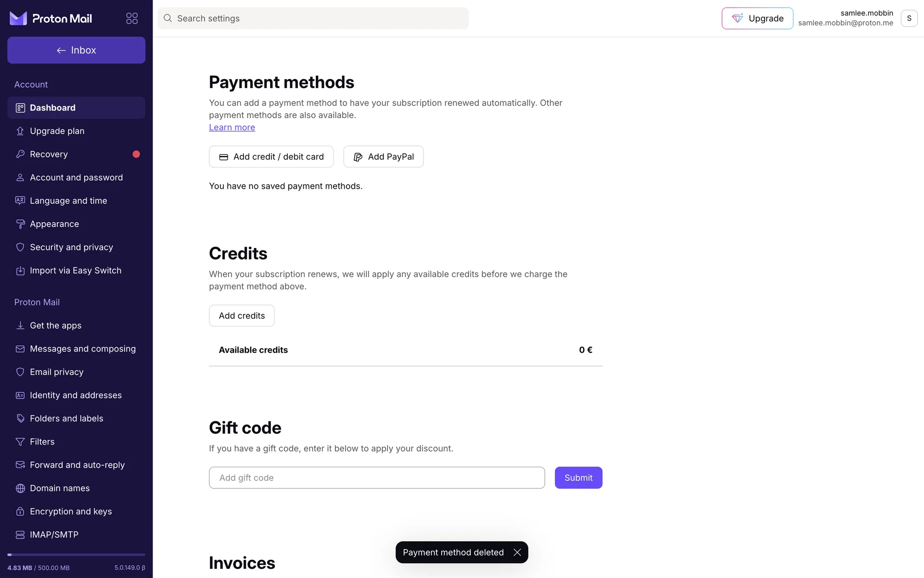
Task: Click the search settings magnifier icon
Action: tap(167, 18)
